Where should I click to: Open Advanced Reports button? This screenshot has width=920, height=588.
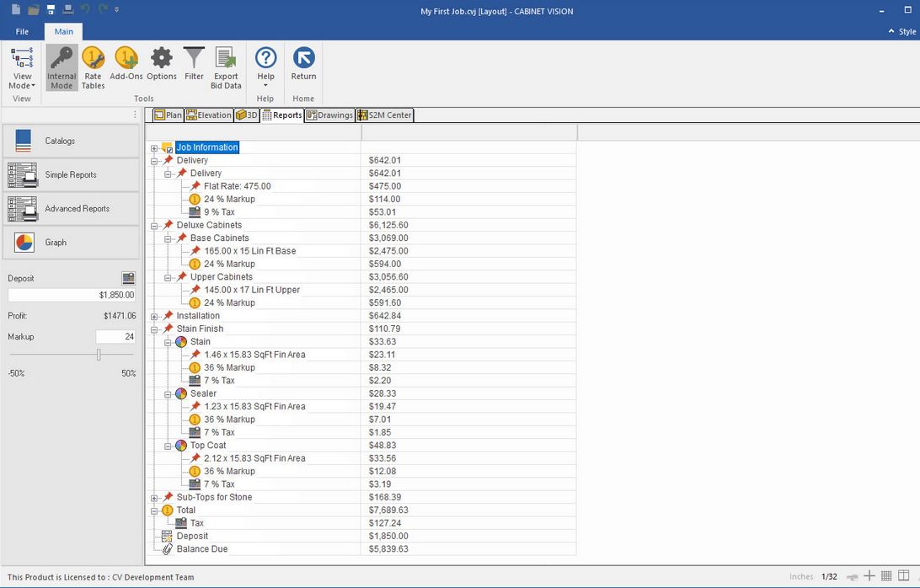(x=70, y=208)
